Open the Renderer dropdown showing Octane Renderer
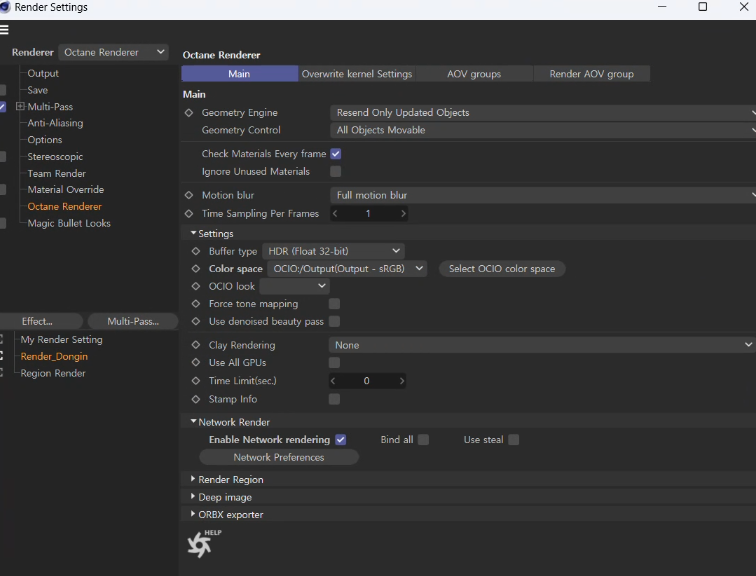This screenshot has height=576, width=756. coord(113,52)
